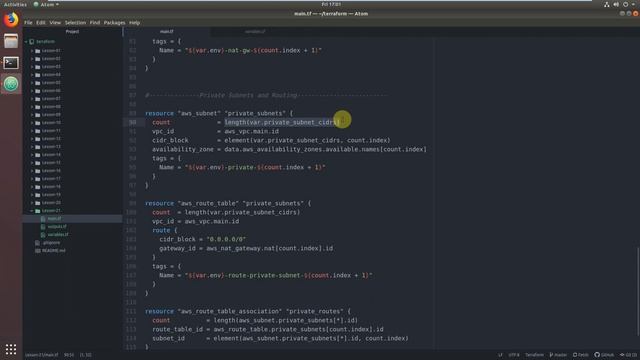640x360 pixels.
Task: Expand the Lesson-04 folder arrow
Action: pos(32,75)
